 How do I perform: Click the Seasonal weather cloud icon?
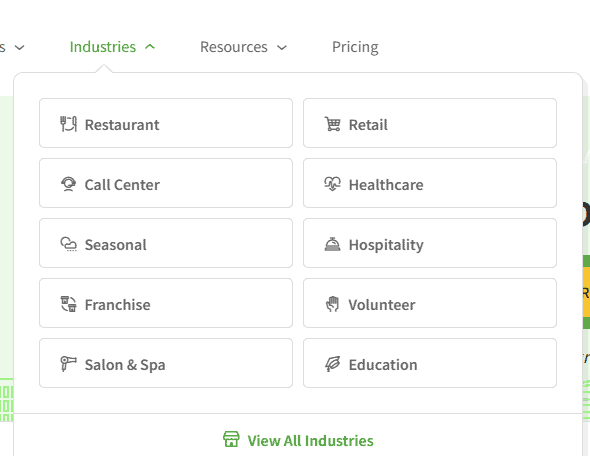[68, 244]
